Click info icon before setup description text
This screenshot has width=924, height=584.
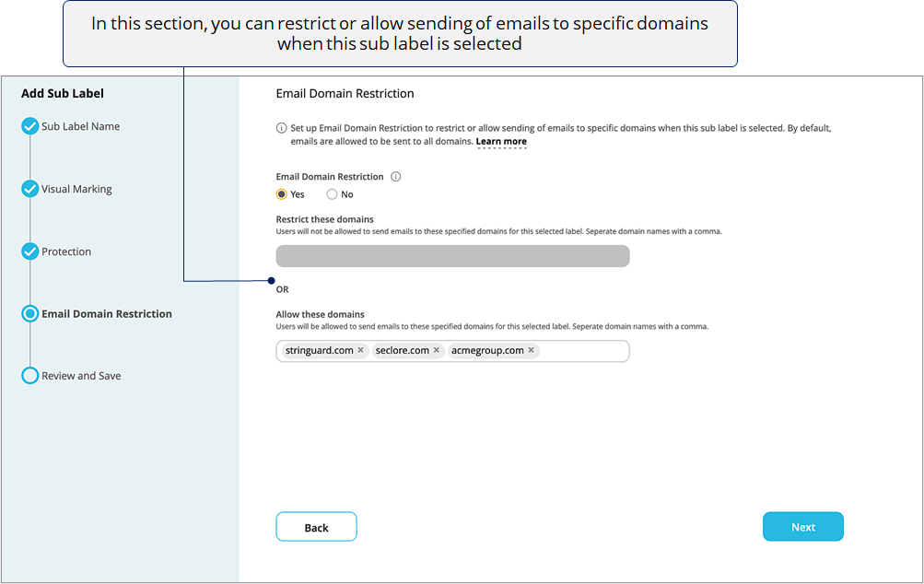tap(282, 128)
